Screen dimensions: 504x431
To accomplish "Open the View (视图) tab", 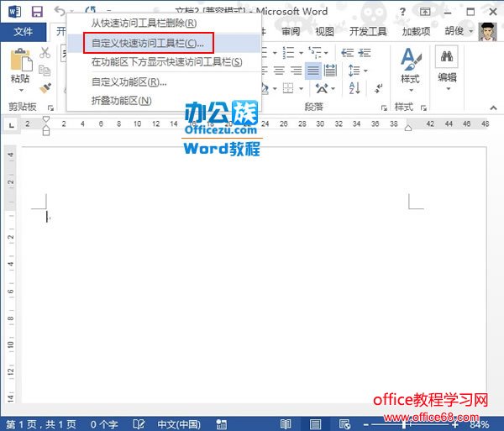I will tap(324, 31).
